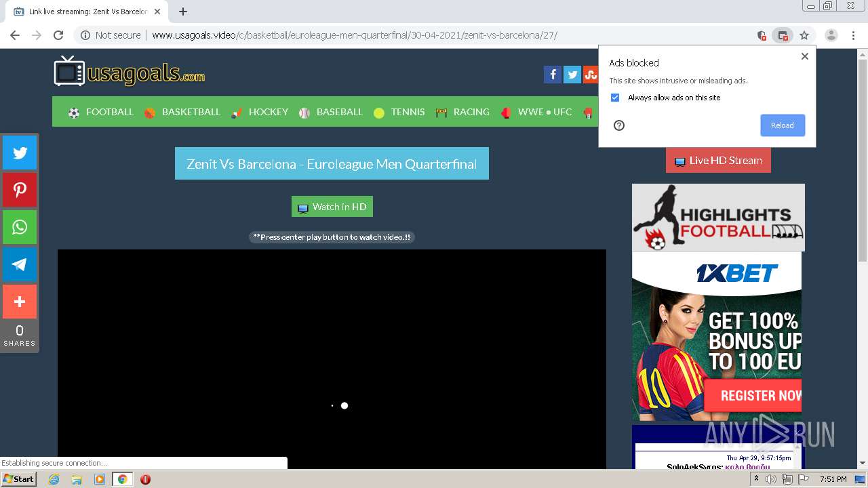Open the ads blocked icon in address bar
Viewport: 868px width, 488px height.
783,35
